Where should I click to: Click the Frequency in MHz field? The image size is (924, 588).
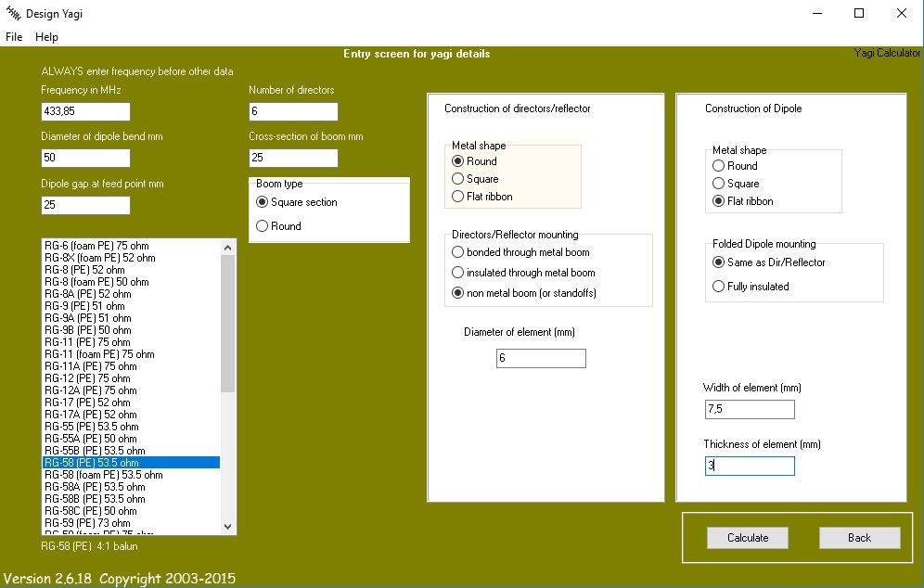(85, 112)
